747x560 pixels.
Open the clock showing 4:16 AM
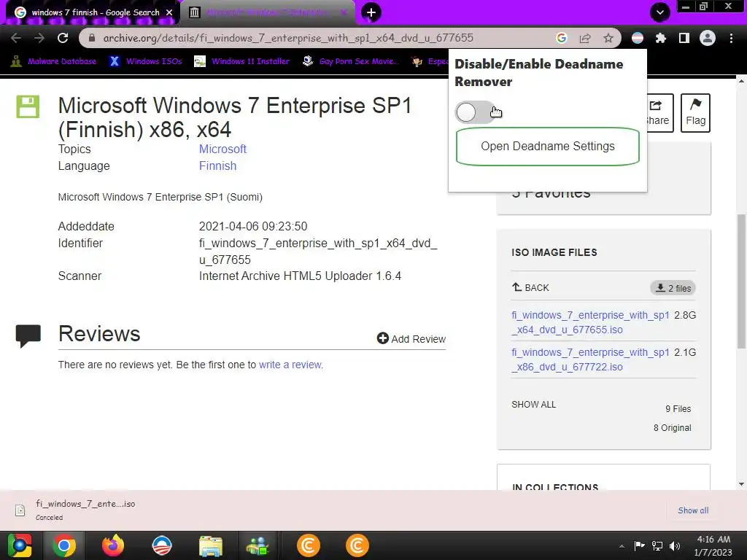pos(713,545)
